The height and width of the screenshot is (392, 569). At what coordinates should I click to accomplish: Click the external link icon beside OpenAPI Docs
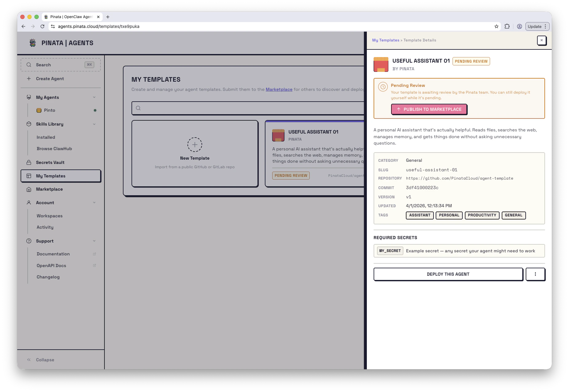[x=94, y=266]
